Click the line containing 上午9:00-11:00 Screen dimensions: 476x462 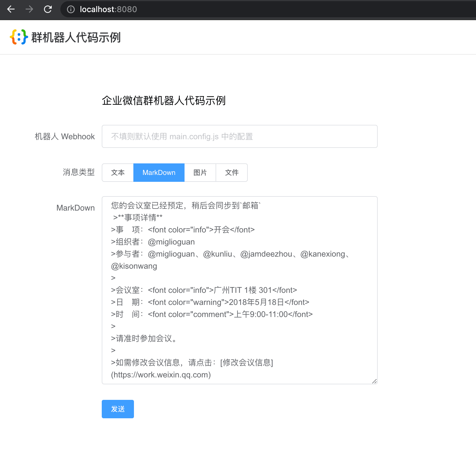[x=212, y=314]
